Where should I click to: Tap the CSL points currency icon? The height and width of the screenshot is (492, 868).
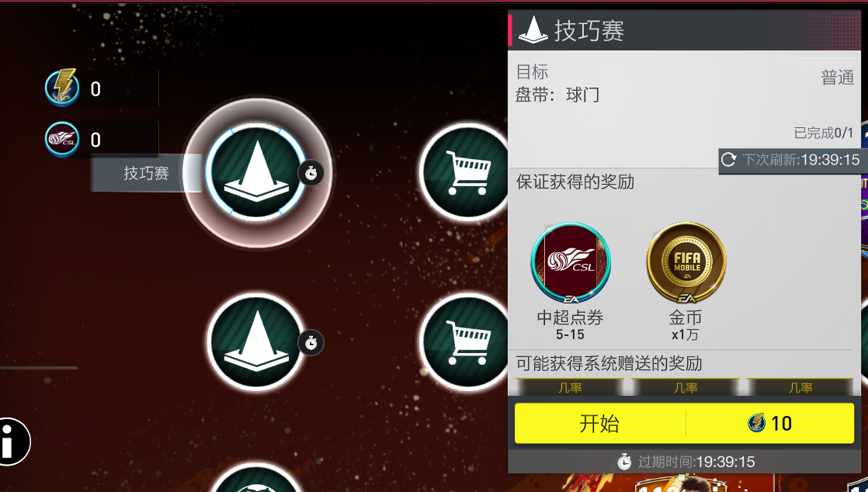coord(62,139)
